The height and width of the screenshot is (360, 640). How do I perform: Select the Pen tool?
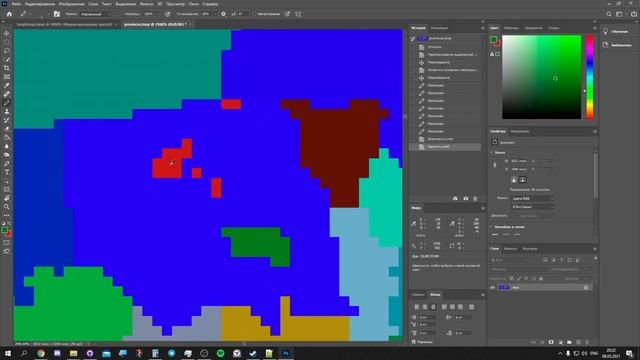[x=7, y=164]
